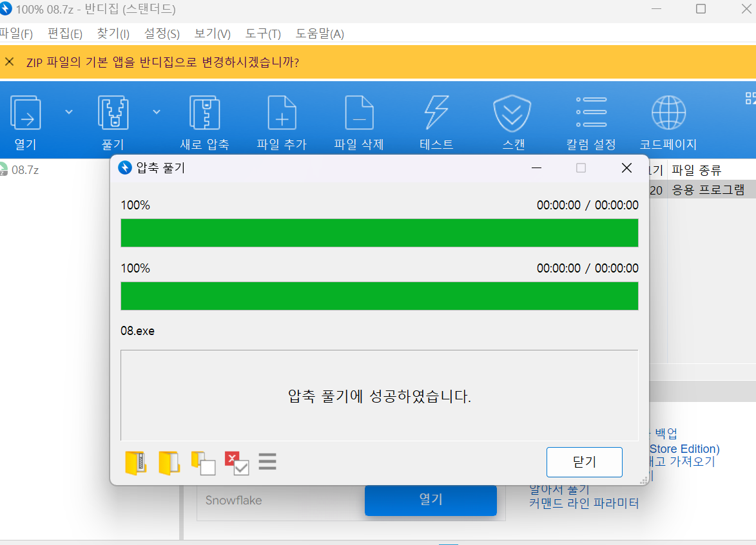Viewport: 756px width, 545px height.
Task: Click the ZIP default app banner message
Action: point(162,62)
